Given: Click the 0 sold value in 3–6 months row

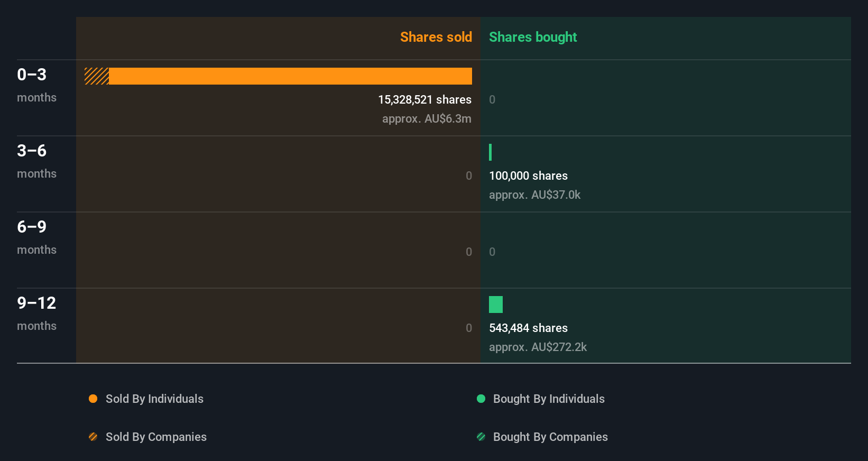Looking at the screenshot, I should [x=469, y=176].
